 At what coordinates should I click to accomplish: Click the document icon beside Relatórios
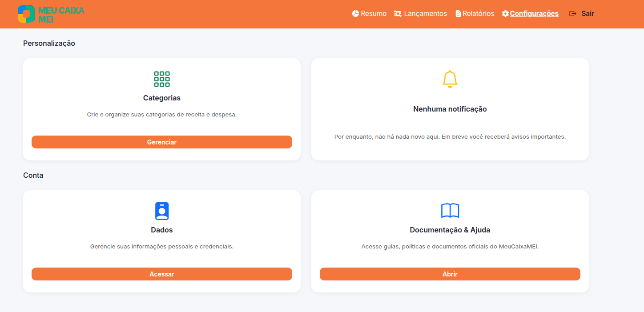tap(458, 13)
